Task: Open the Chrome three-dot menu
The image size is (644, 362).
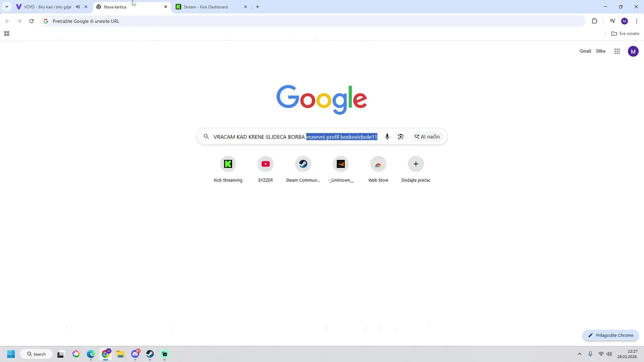Action: pyautogui.click(x=636, y=21)
